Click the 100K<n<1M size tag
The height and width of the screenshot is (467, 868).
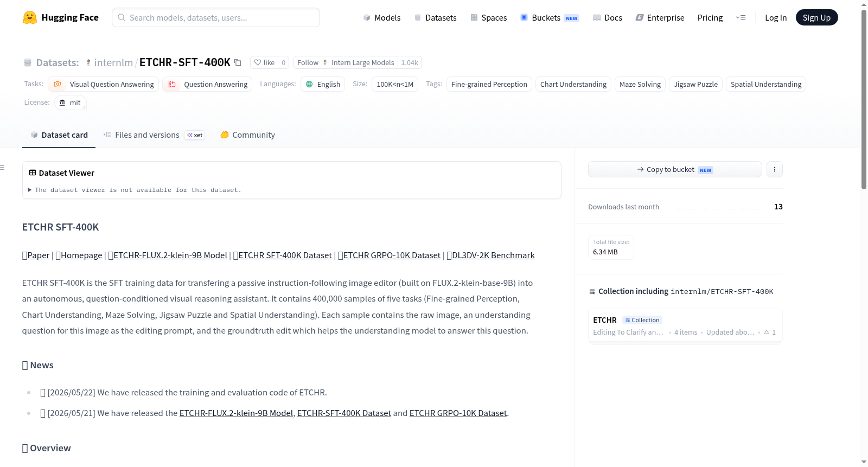tap(395, 84)
